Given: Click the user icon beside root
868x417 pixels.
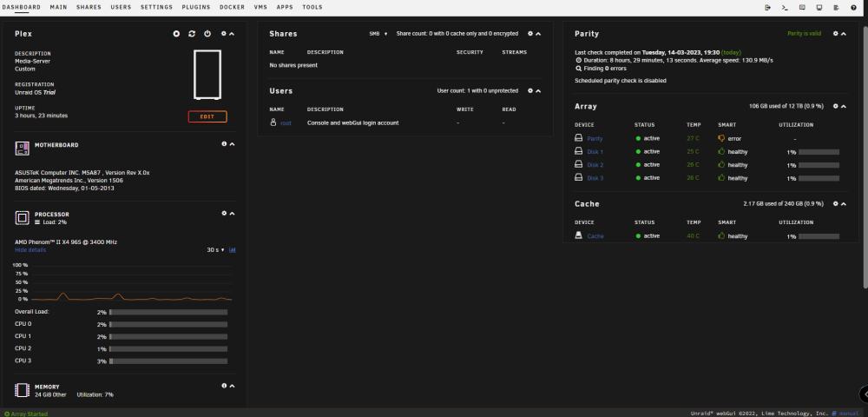Looking at the screenshot, I should (x=273, y=122).
